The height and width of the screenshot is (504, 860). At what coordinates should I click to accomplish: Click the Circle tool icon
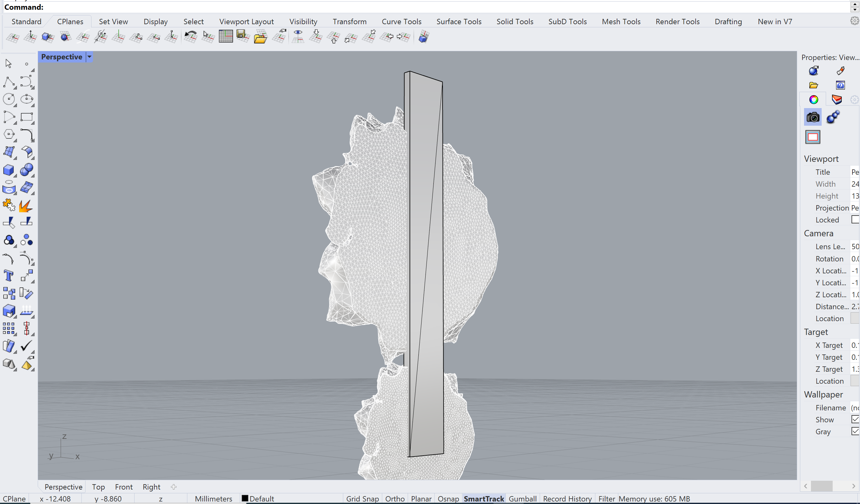coord(8,99)
